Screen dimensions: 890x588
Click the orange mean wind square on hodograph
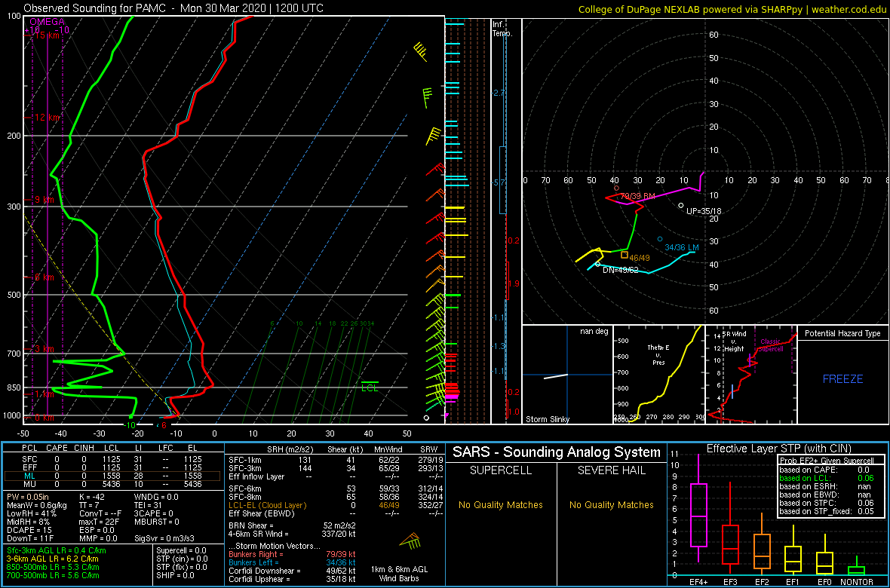625,254
